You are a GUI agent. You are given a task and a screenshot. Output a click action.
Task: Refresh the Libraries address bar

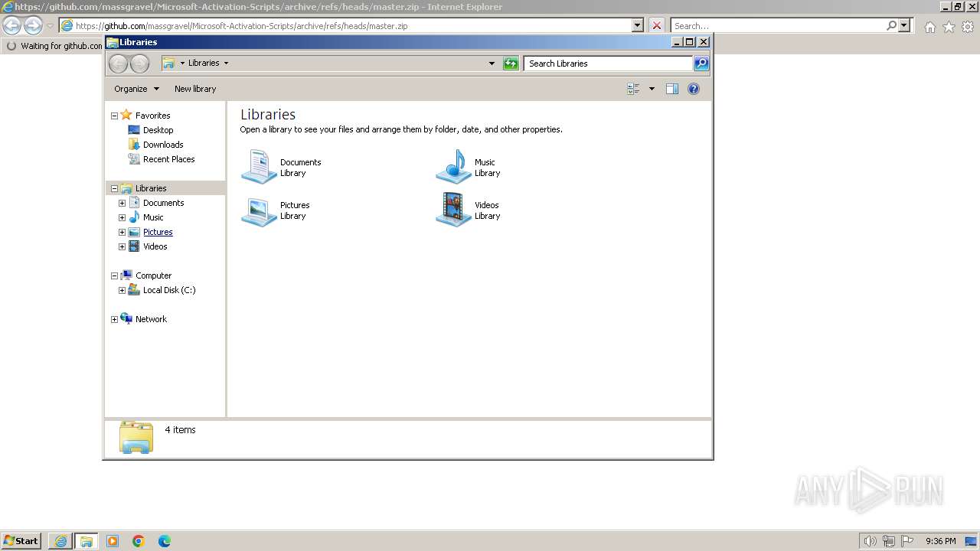(x=511, y=64)
